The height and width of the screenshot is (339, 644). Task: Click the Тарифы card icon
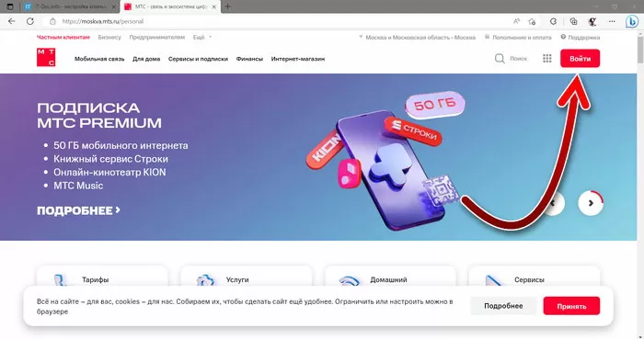click(x=62, y=281)
